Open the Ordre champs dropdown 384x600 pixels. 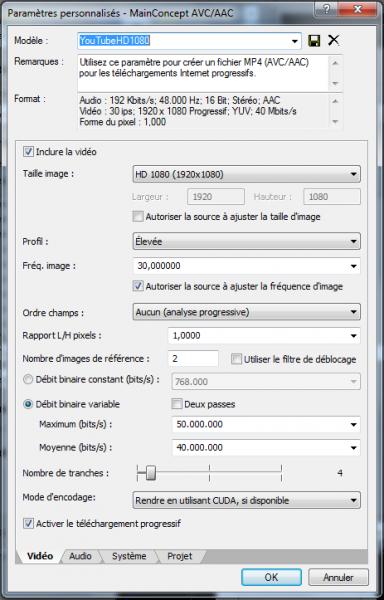point(246,312)
